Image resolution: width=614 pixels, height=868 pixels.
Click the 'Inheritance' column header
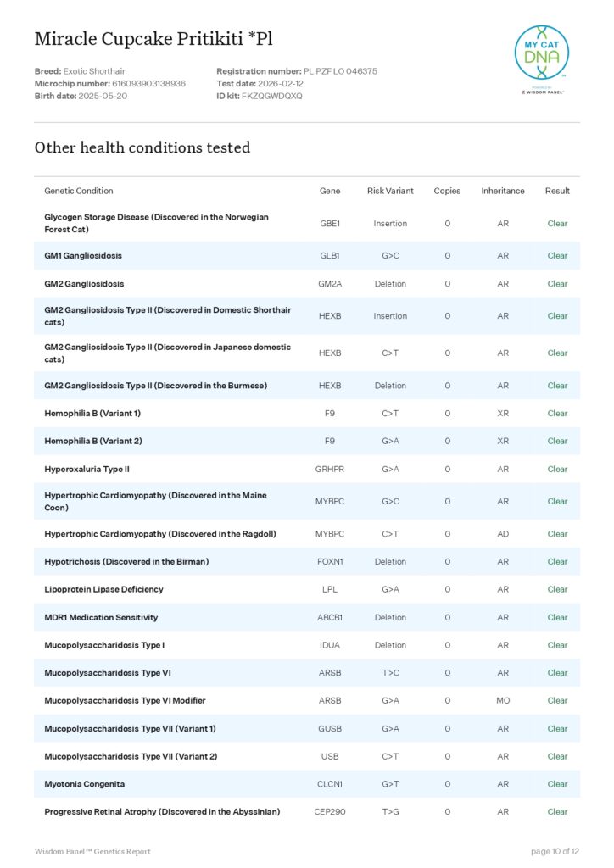pyautogui.click(x=502, y=191)
